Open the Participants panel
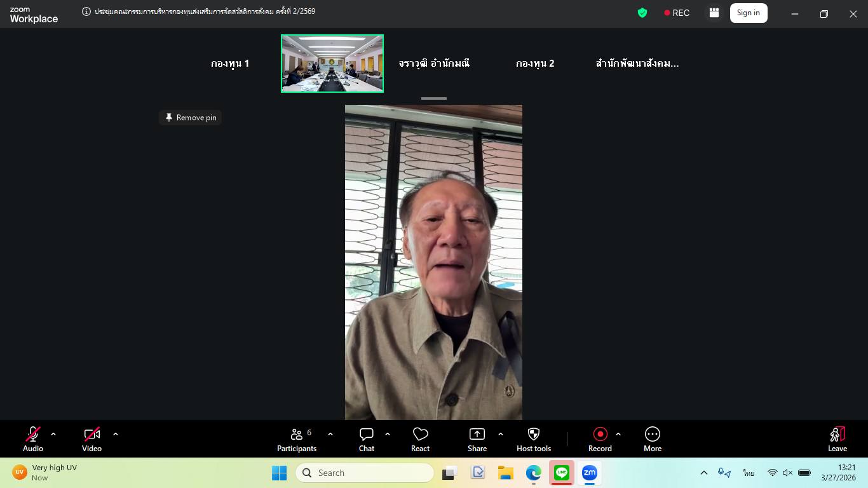Screen dimensions: 868x488 (296, 440)
